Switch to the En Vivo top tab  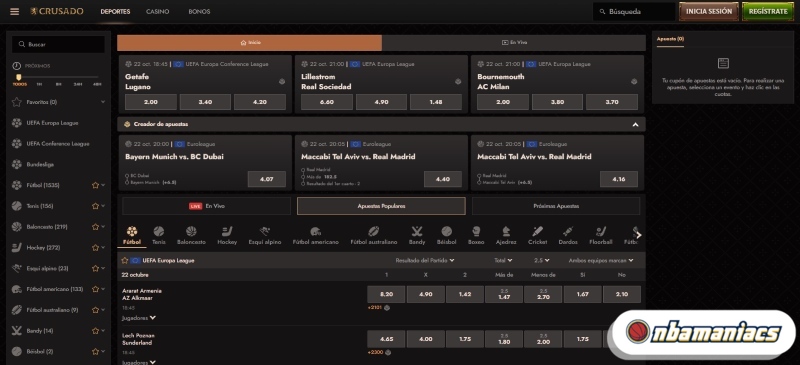[x=514, y=43]
